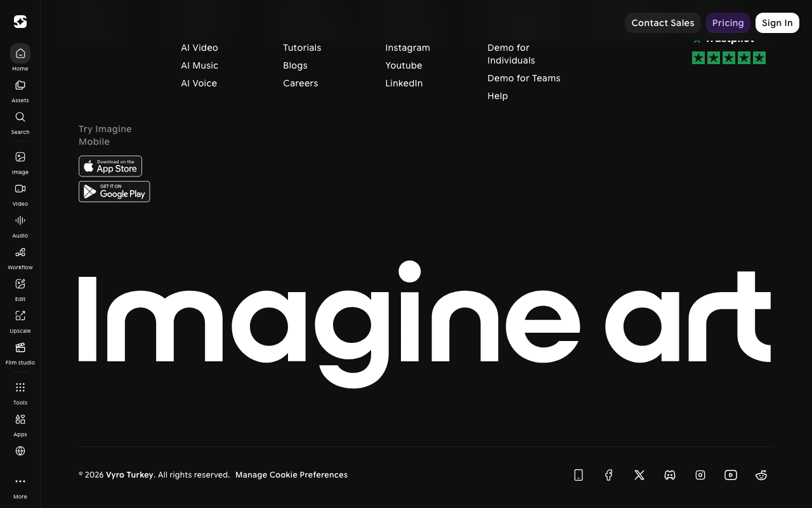This screenshot has height=508, width=812.
Task: Open Demo for Individuals link
Action: point(511,54)
